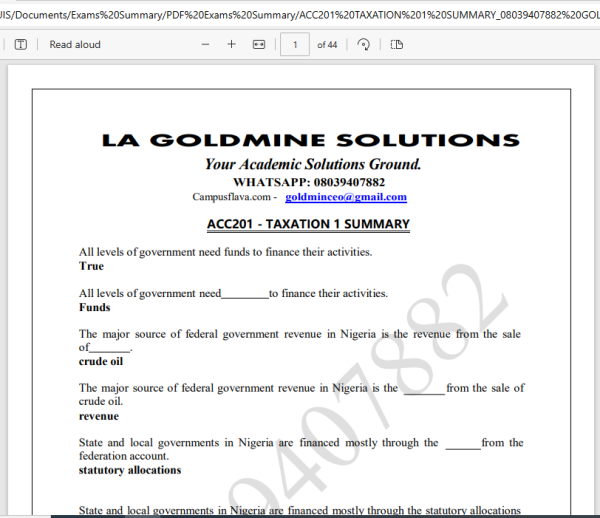
Task: Zoom out with the minus icon
Action: pos(205,45)
